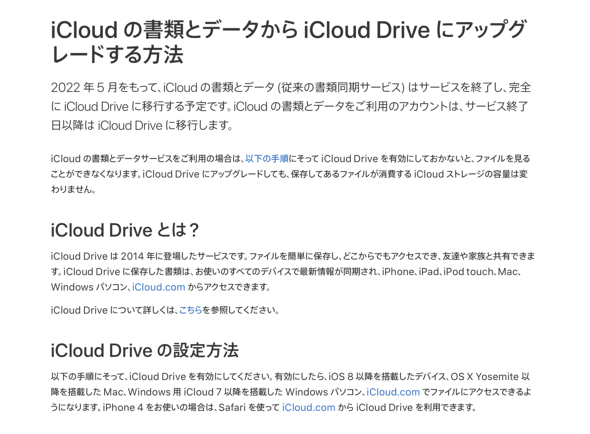Open iCloud.com link after Windows パソコン、 in とは section
The image size is (590, 434).
(158, 287)
